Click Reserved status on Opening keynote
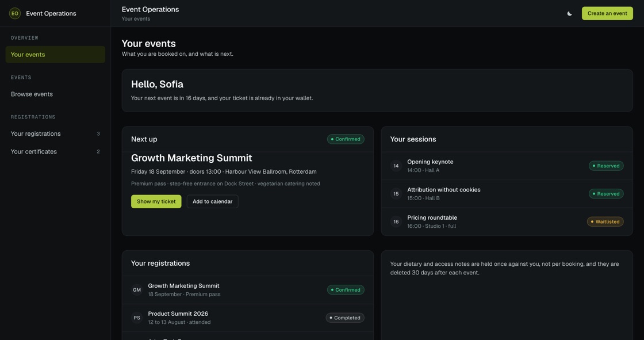The width and height of the screenshot is (644, 340). (606, 166)
